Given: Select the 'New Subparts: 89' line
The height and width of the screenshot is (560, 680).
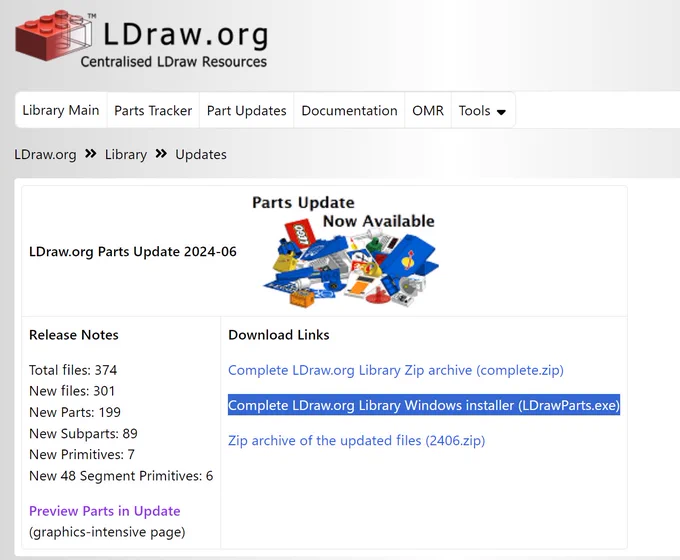Looking at the screenshot, I should tap(83, 433).
